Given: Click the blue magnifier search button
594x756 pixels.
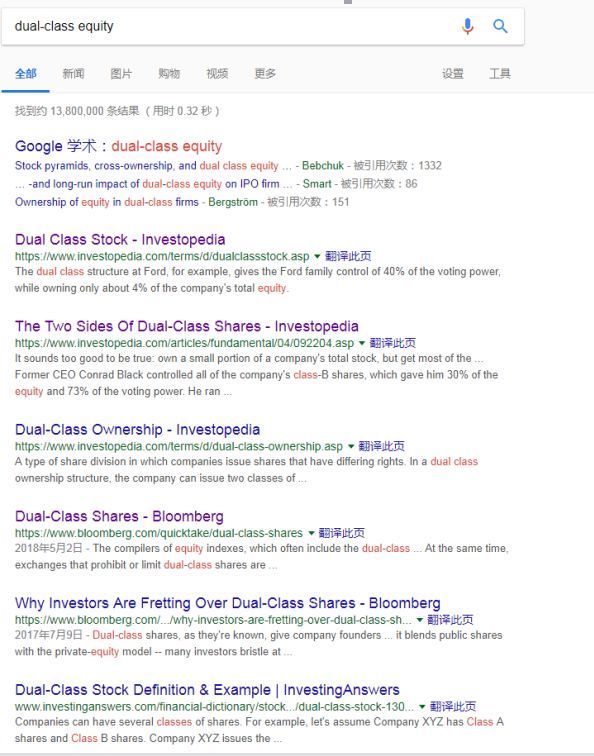Looking at the screenshot, I should click(500, 26).
